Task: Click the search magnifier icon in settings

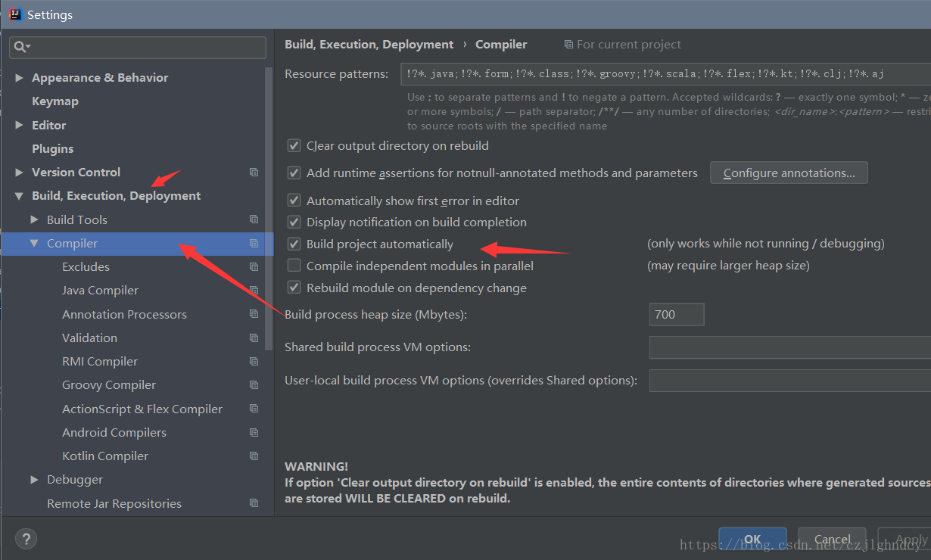Action: tap(21, 47)
